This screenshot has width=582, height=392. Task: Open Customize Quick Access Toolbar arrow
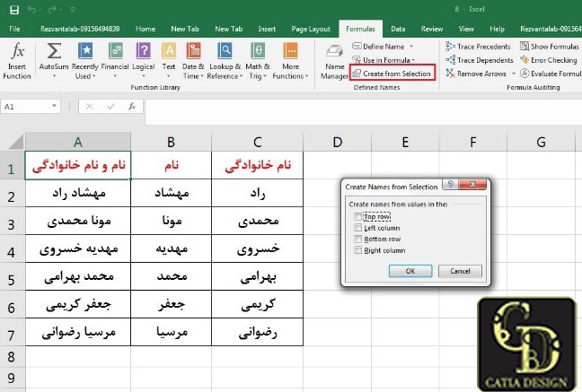pyautogui.click(x=73, y=10)
